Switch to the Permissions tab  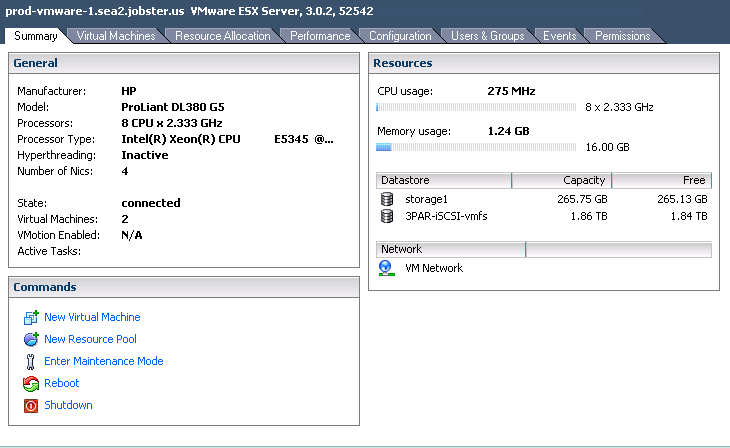coord(622,36)
